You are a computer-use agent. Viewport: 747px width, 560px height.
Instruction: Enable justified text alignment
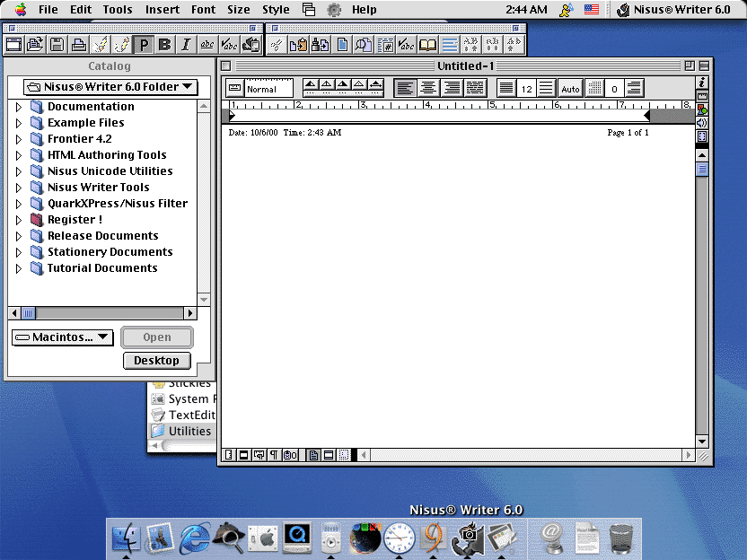click(474, 88)
